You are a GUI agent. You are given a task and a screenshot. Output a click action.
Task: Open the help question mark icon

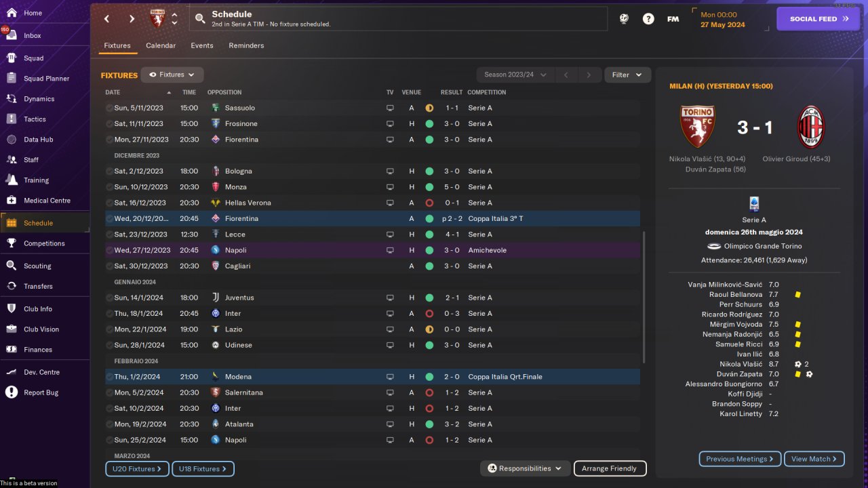(648, 19)
